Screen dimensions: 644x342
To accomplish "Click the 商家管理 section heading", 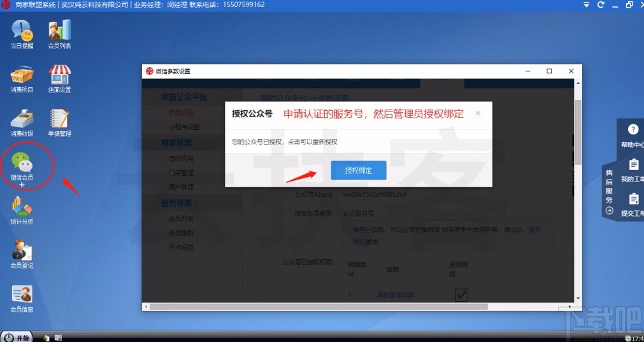I will (x=176, y=143).
